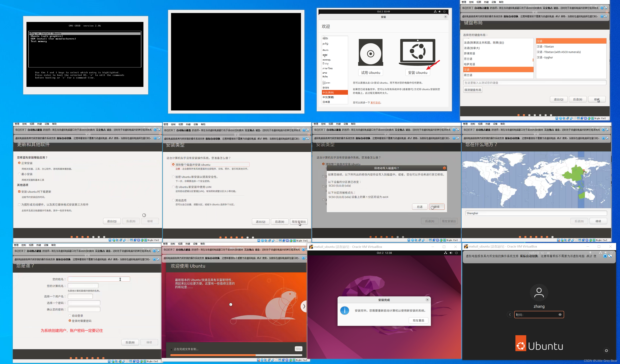The height and width of the screenshot is (364, 620).
Task: Click the VirtualBox icon in the login window title bar
Action: 466,246
